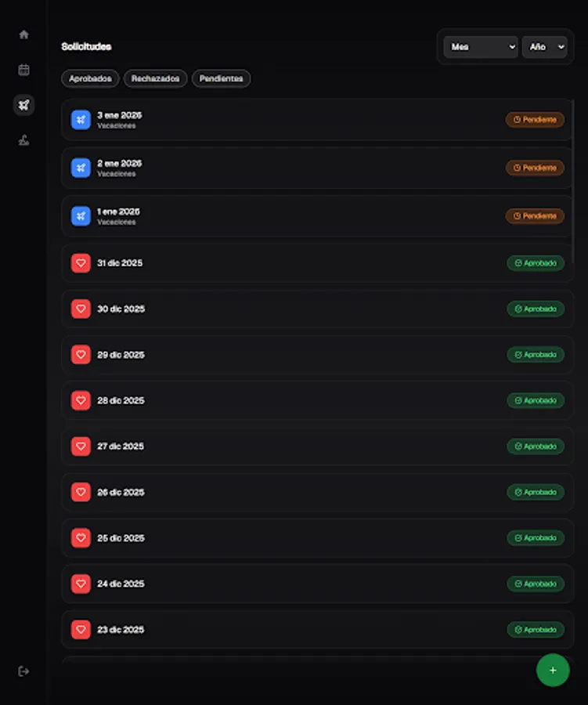Open the beach vacation icon in sidebar
588x705 pixels.
pos(23,140)
